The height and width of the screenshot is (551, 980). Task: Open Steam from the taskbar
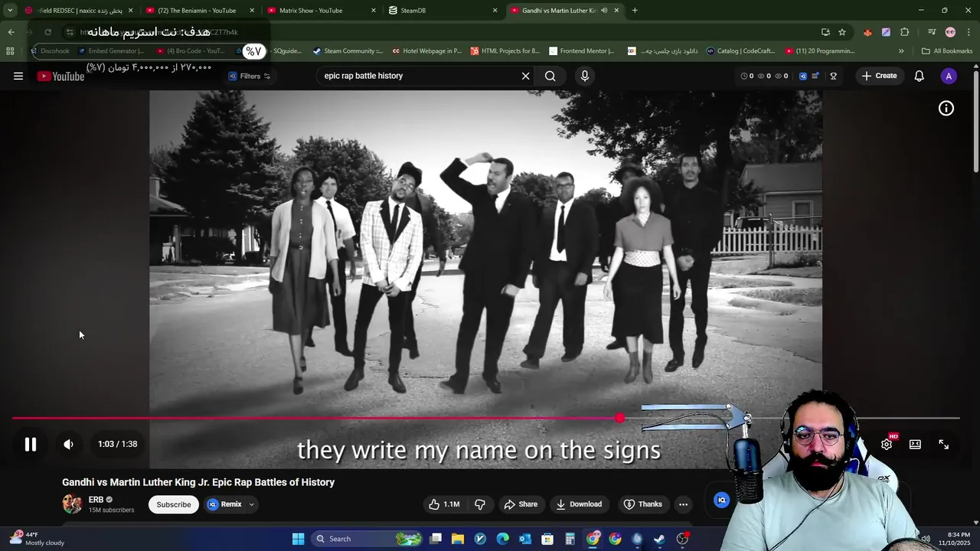pos(659,539)
